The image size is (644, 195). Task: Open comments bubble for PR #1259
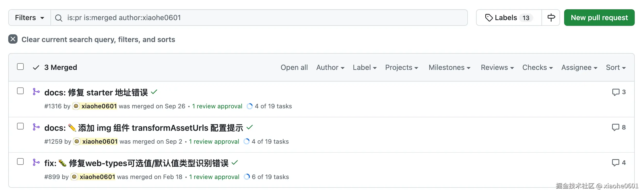tap(618, 127)
